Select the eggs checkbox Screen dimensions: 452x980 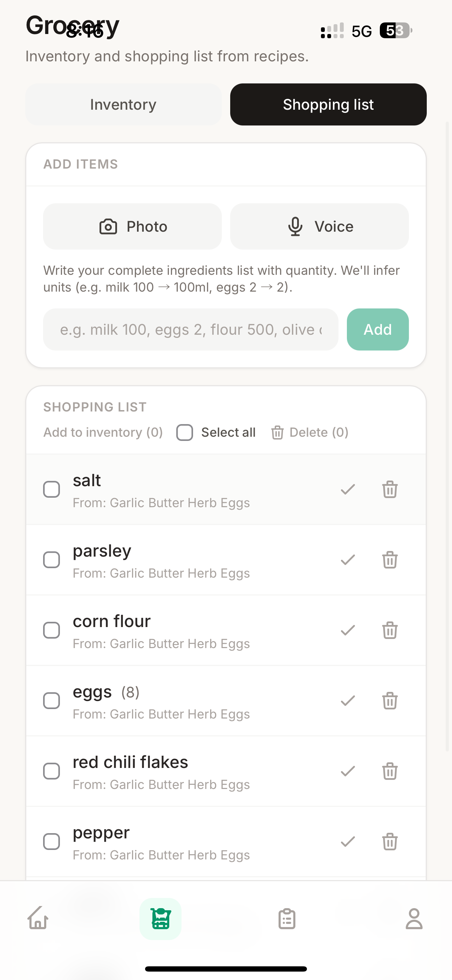pos(52,701)
